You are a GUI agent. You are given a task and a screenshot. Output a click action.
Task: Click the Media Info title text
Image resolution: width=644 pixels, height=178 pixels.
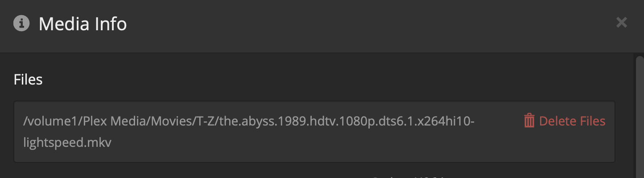tap(83, 24)
